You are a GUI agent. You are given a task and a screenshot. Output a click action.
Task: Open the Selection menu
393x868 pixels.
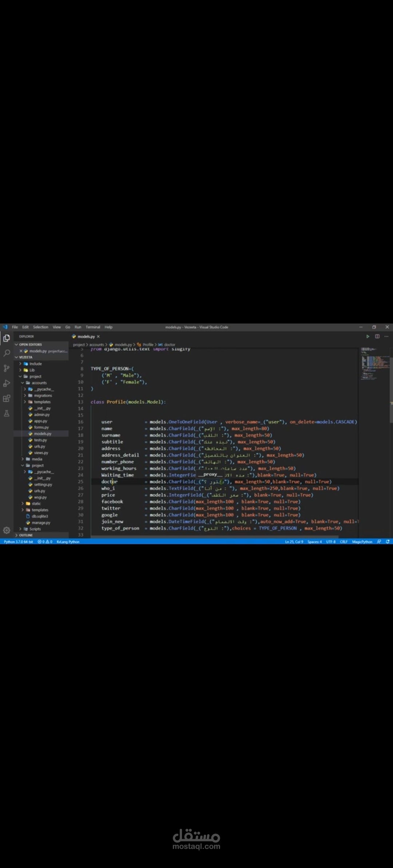(x=41, y=327)
